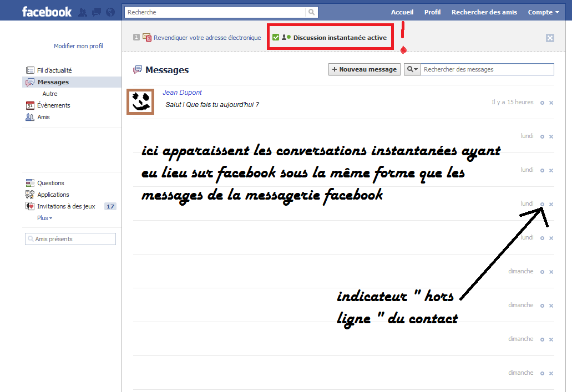Click the Nouveau message button
Image resolution: width=572 pixels, height=392 pixels.
[x=365, y=69]
